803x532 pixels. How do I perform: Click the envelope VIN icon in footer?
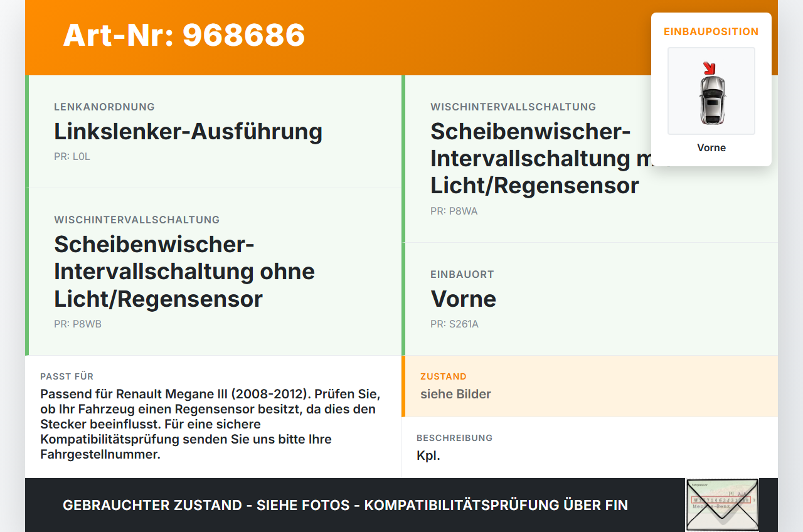click(722, 505)
